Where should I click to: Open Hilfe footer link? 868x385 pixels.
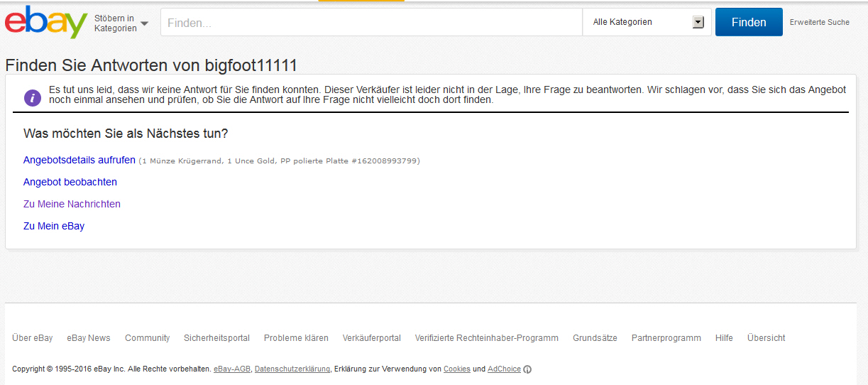724,338
